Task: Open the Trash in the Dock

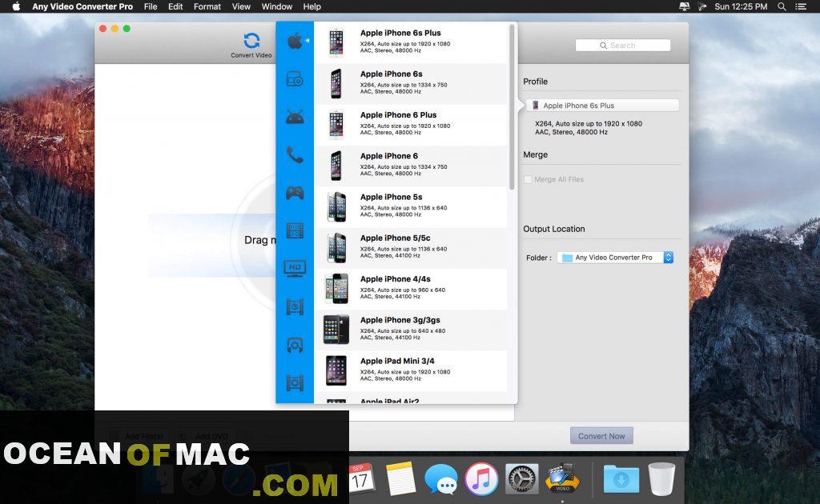Action: pyautogui.click(x=661, y=479)
